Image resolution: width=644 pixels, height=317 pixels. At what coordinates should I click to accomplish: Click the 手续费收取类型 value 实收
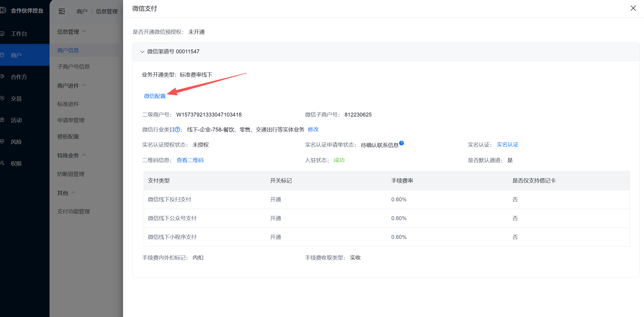pyautogui.click(x=355, y=257)
